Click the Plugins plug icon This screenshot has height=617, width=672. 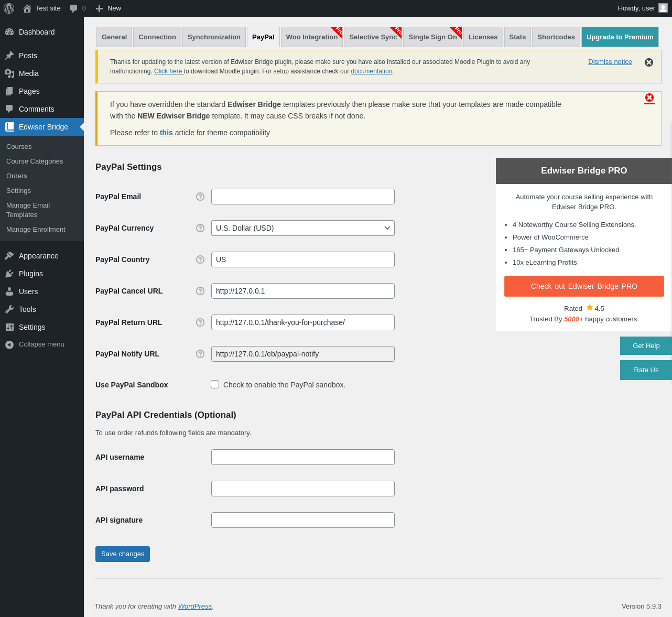pos(9,274)
